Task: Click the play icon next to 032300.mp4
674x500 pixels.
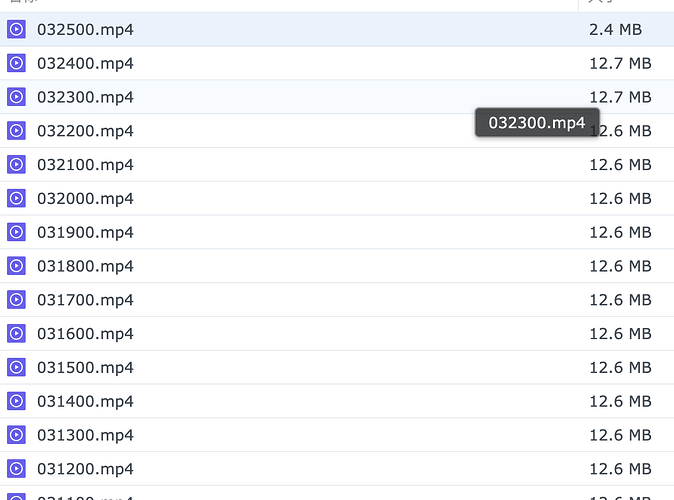Action: (x=16, y=97)
